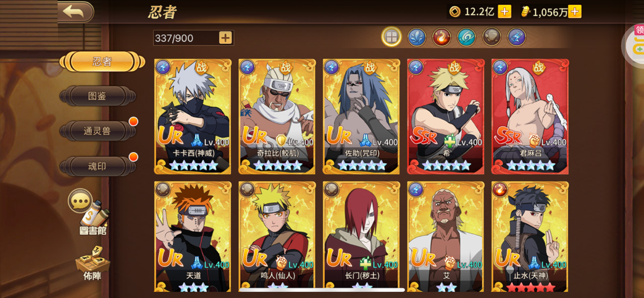
Task: Open the 图鉴 tab
Action: 98,96
